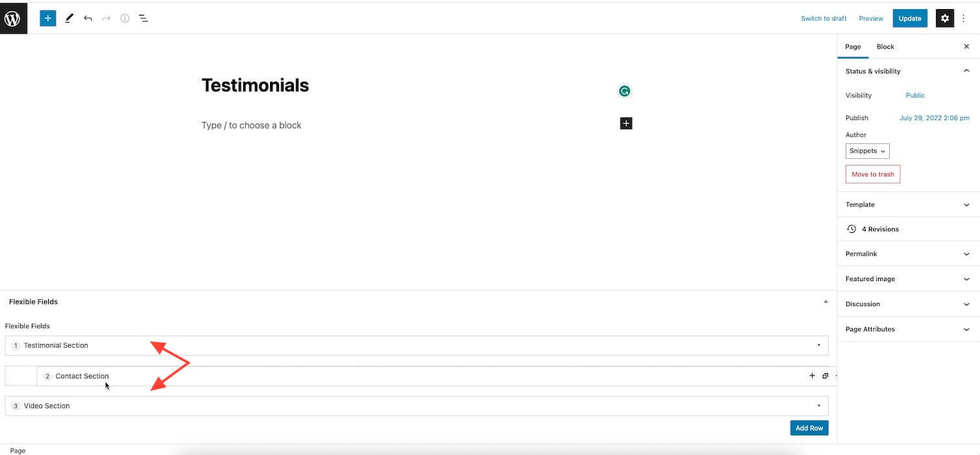Switch to the Block tab
This screenshot has height=455, width=980.
coord(885,46)
